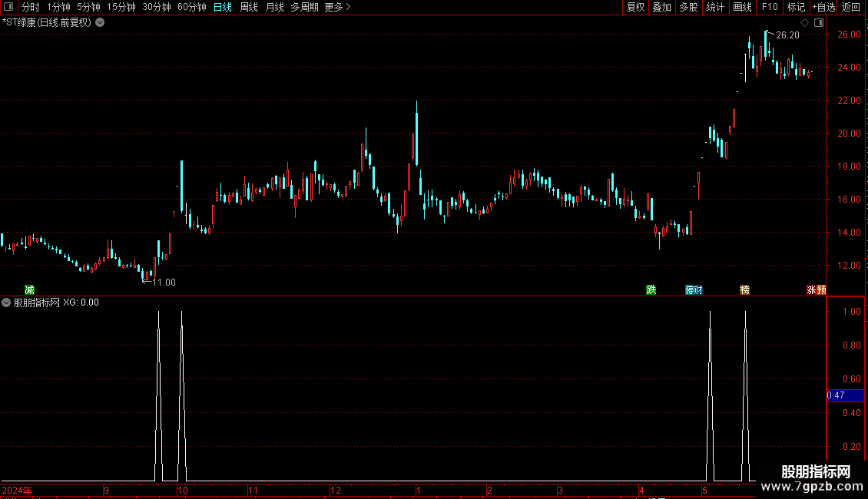Click the 2024年 date axis label

pos(17,490)
